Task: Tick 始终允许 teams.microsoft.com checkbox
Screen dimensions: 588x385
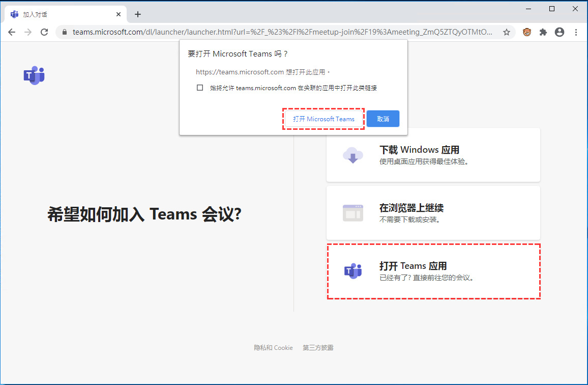Action: (200, 88)
